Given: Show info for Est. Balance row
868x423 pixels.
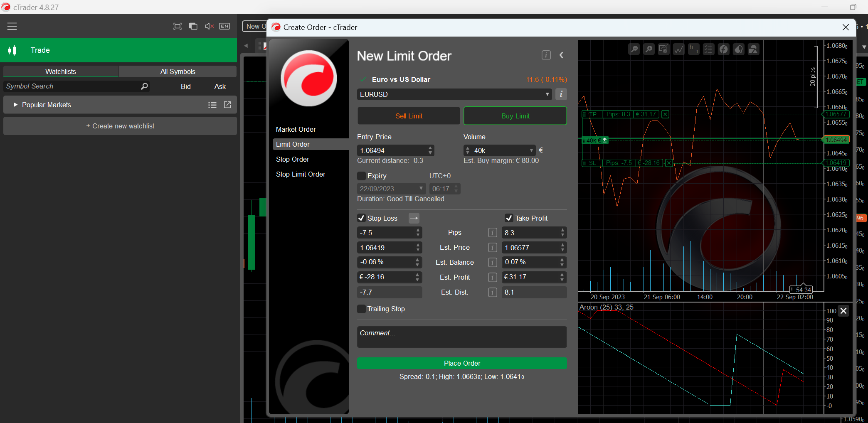Looking at the screenshot, I should [493, 263].
